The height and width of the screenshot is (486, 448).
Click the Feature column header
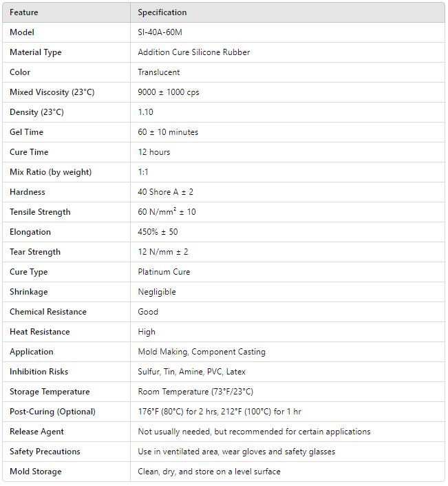click(24, 12)
